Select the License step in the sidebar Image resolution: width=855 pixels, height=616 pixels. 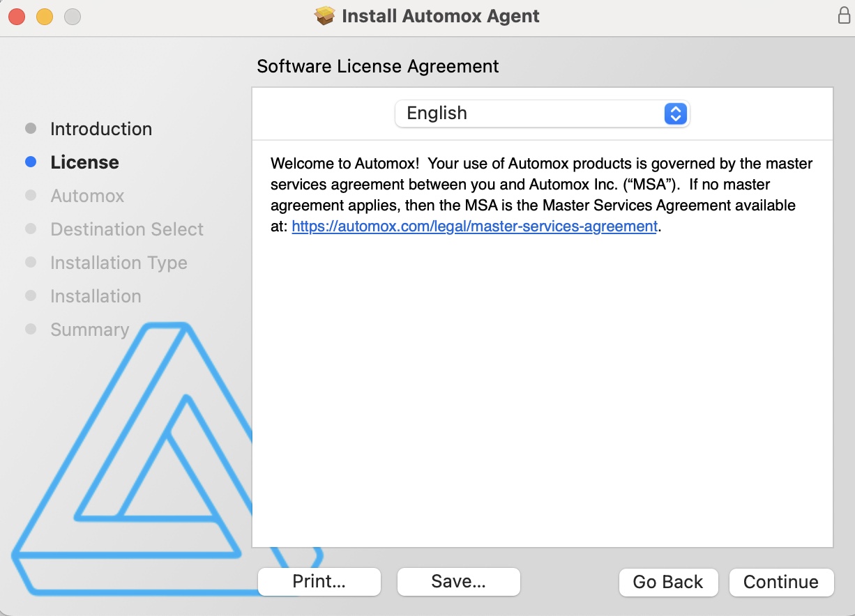[84, 162]
